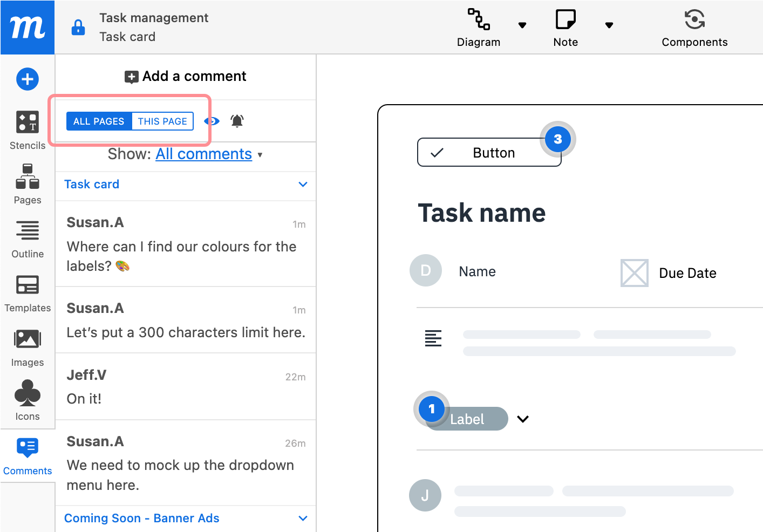Select the Diagram tool
The height and width of the screenshot is (532, 763).
[x=479, y=27]
